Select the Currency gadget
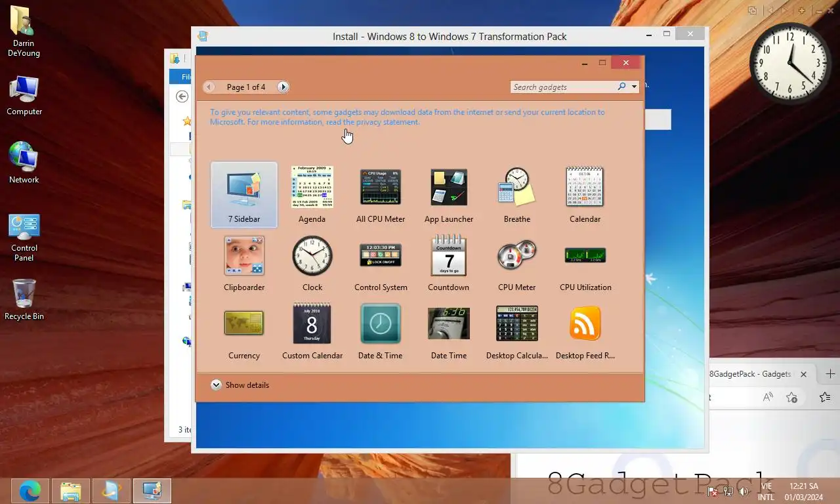Viewport: 840px width, 504px height. [x=244, y=331]
